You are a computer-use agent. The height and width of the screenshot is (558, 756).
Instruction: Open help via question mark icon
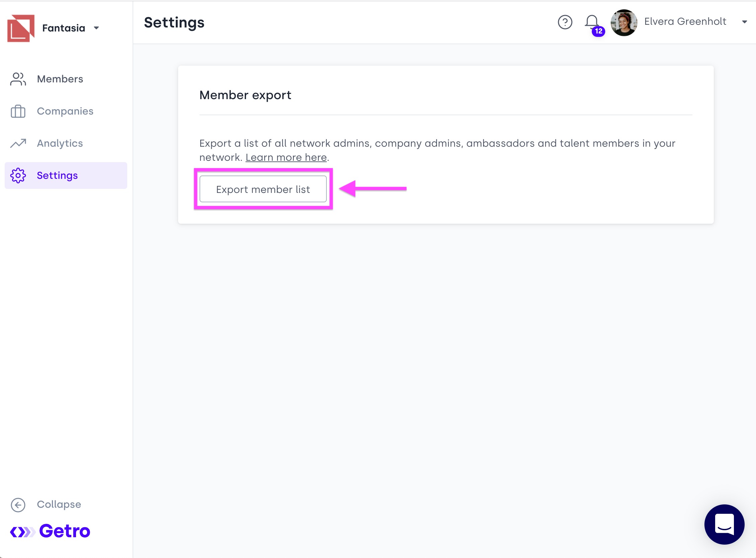565,22
